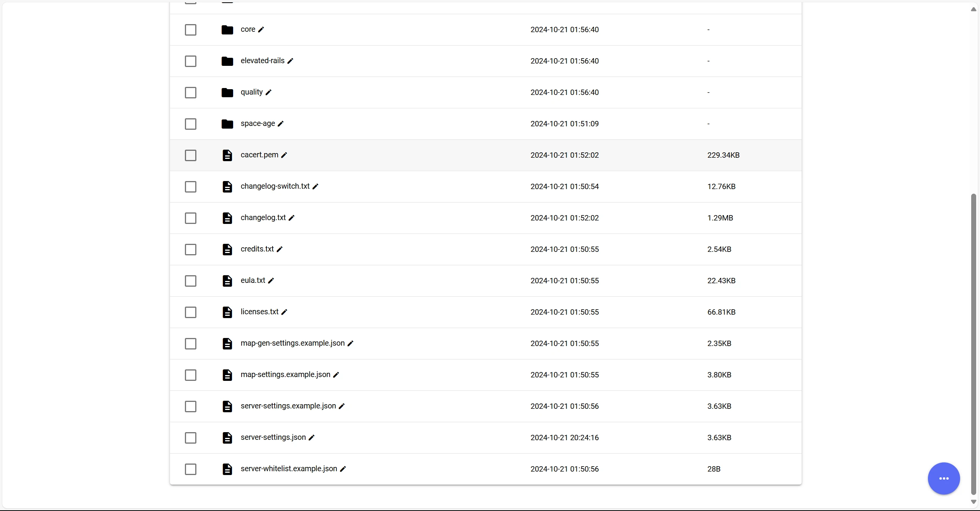980x511 pixels.
Task: Tick the checkbox for quality folder
Action: 191,93
